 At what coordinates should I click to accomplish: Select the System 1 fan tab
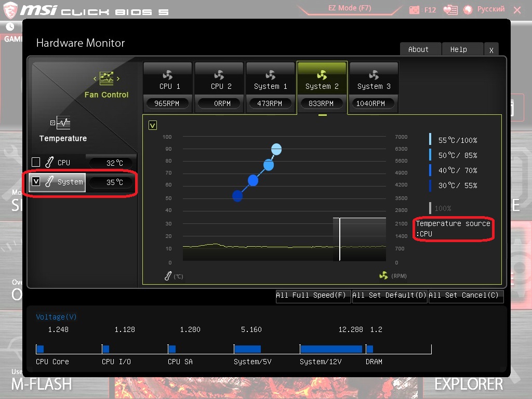(270, 87)
